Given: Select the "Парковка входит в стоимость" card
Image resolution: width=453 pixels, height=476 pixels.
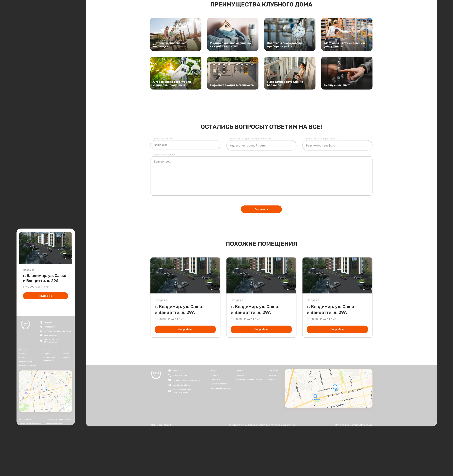Looking at the screenshot, I should (x=233, y=73).
